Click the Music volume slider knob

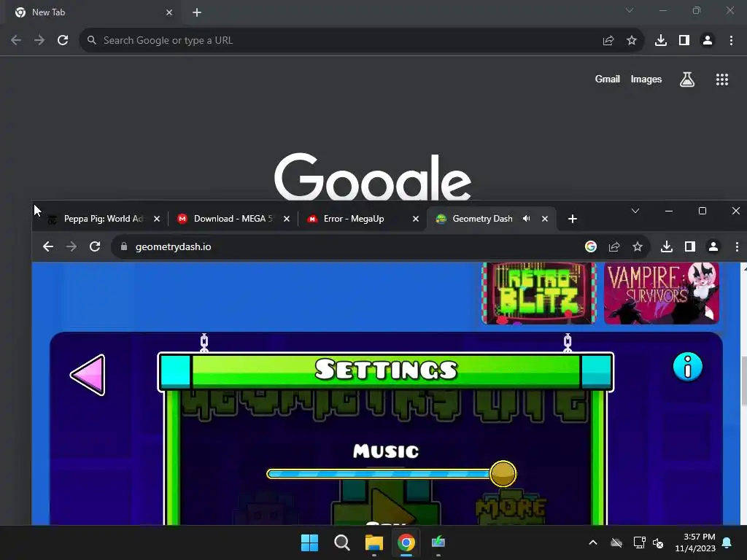click(x=503, y=474)
